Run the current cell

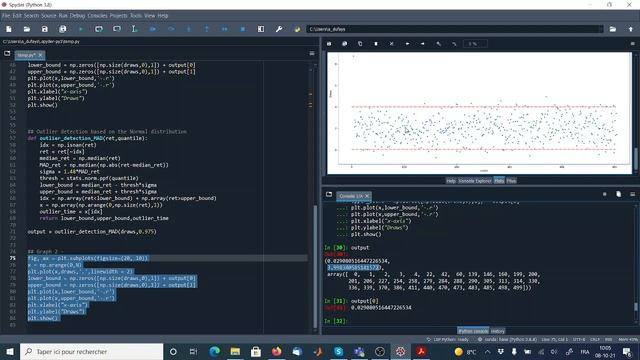pos(99,29)
